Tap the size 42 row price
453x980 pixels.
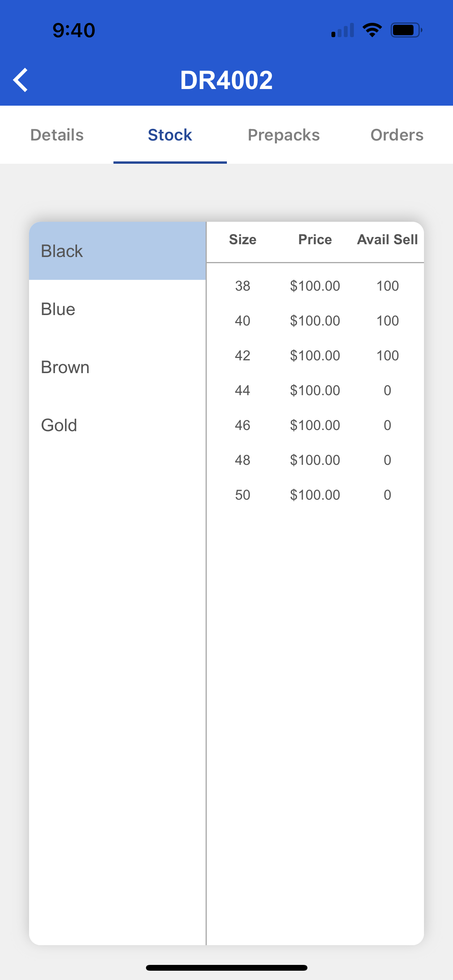315,356
